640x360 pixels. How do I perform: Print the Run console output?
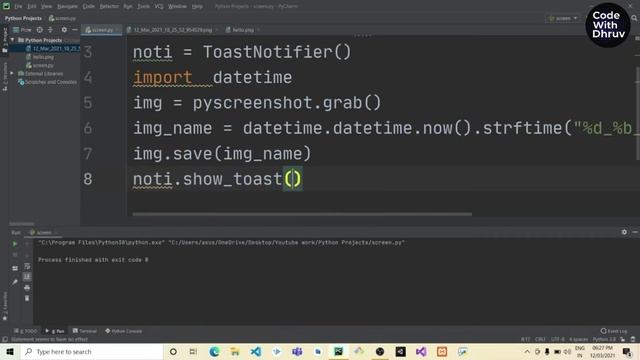tap(27, 288)
